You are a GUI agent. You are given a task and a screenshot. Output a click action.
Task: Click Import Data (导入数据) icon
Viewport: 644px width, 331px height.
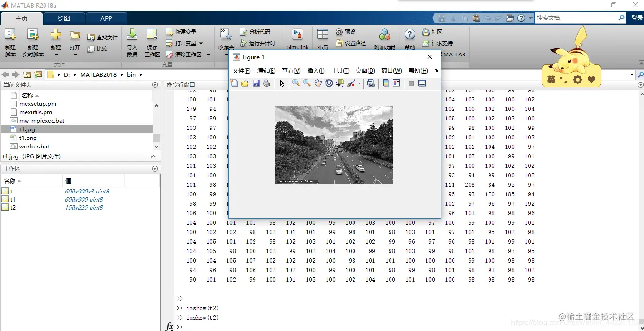click(x=132, y=35)
